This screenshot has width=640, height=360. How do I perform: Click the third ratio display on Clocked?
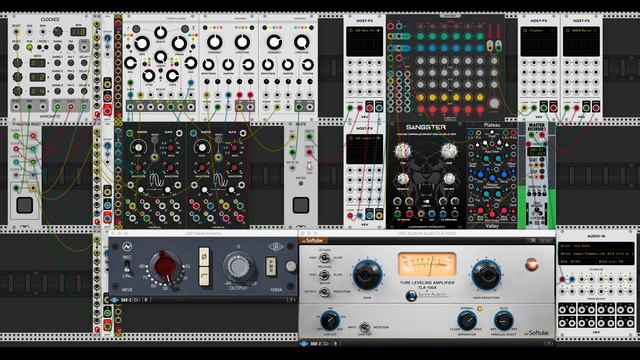coord(37,91)
